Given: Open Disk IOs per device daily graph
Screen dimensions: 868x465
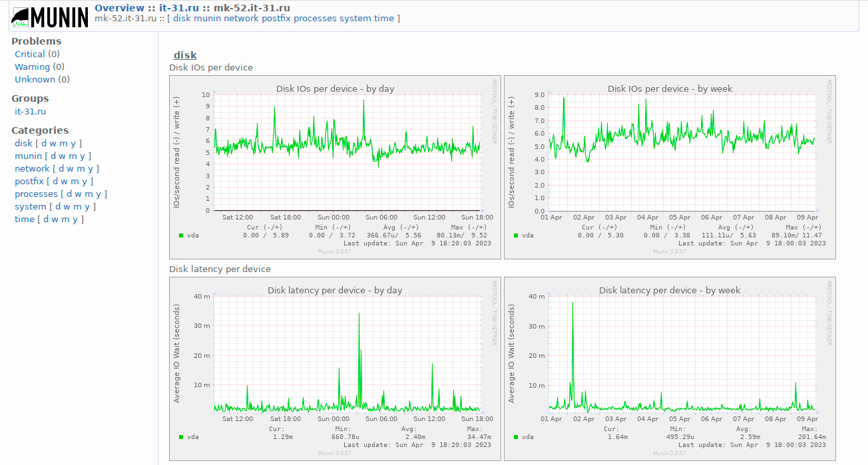Looking at the screenshot, I should [335, 167].
